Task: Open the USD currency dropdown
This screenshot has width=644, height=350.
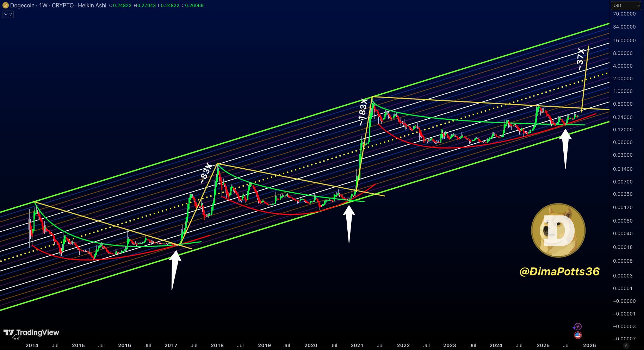Action: point(626,5)
